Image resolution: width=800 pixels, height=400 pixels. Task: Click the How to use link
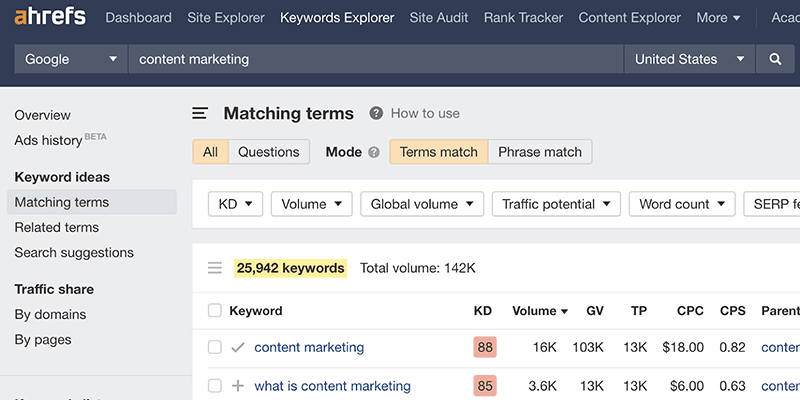pyautogui.click(x=425, y=113)
